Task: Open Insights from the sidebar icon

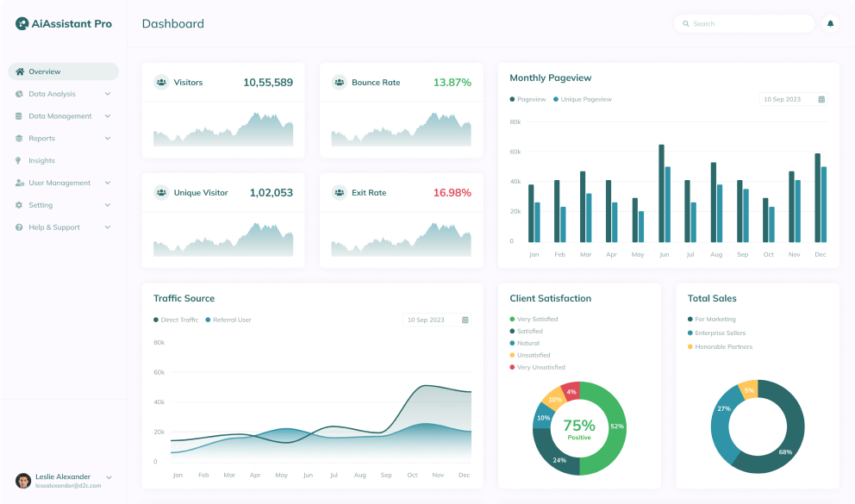Action: pyautogui.click(x=18, y=160)
